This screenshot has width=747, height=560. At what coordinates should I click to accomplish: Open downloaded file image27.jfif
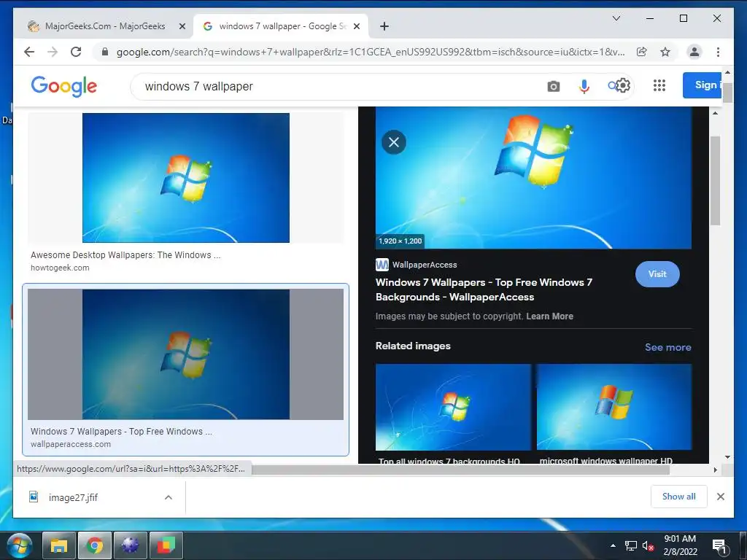click(x=73, y=497)
